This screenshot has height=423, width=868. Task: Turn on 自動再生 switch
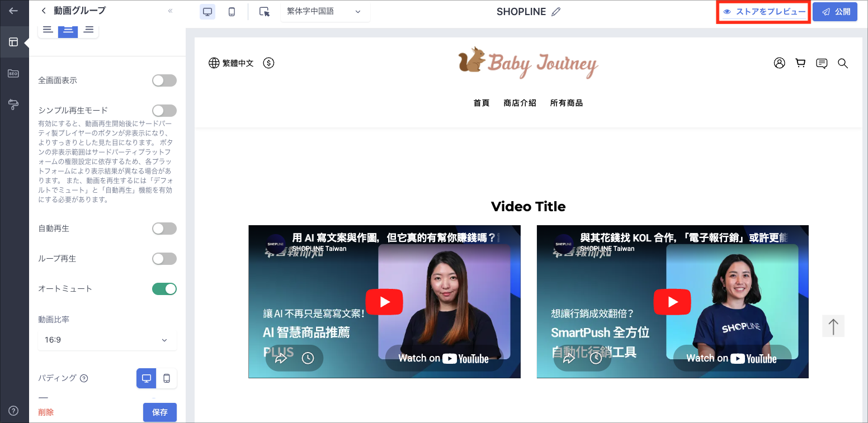tap(164, 229)
